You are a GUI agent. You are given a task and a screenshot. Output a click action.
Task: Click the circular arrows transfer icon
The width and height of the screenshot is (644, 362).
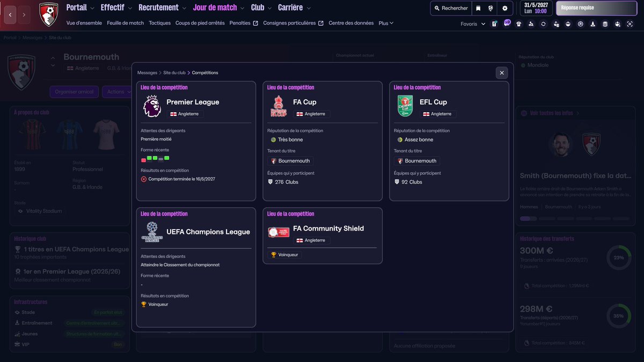(543, 24)
